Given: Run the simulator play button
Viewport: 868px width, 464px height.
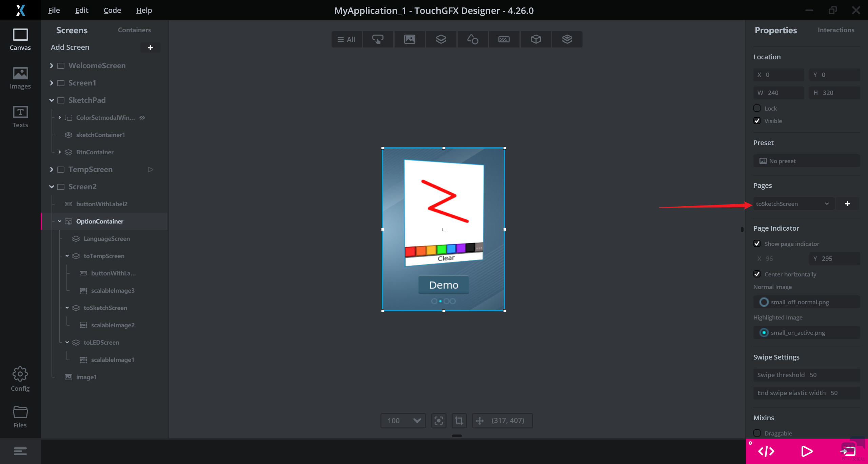Looking at the screenshot, I should tap(807, 451).
